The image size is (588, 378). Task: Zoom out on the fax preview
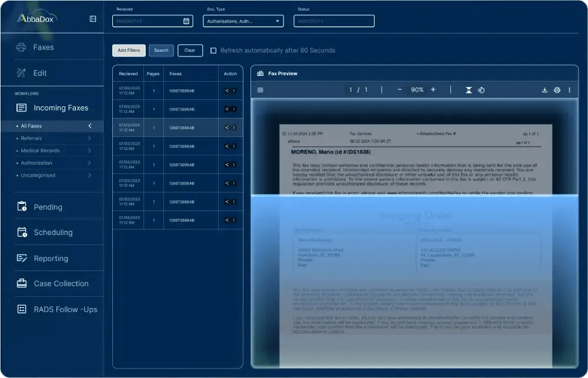point(400,90)
